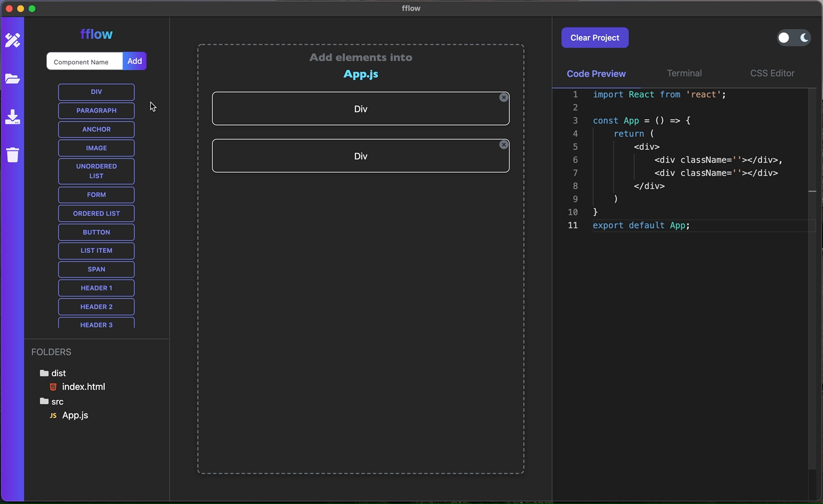Click the src folder name in tree
The width and height of the screenshot is (823, 504).
(x=57, y=402)
